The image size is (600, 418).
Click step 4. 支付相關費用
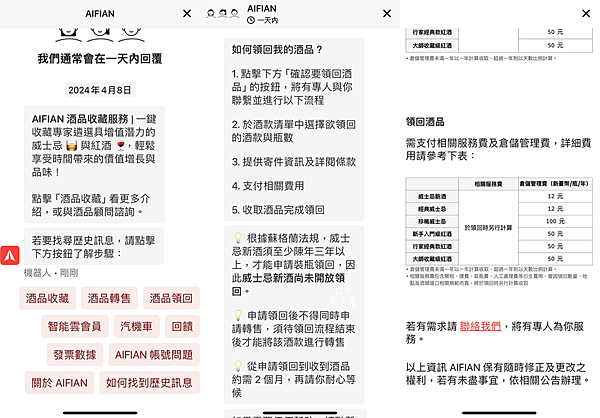tap(268, 186)
